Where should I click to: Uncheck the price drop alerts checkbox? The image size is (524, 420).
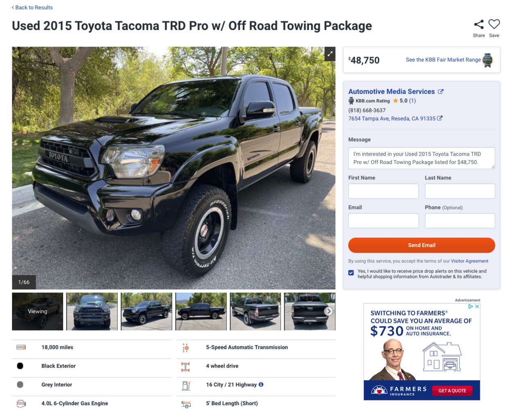pyautogui.click(x=351, y=273)
